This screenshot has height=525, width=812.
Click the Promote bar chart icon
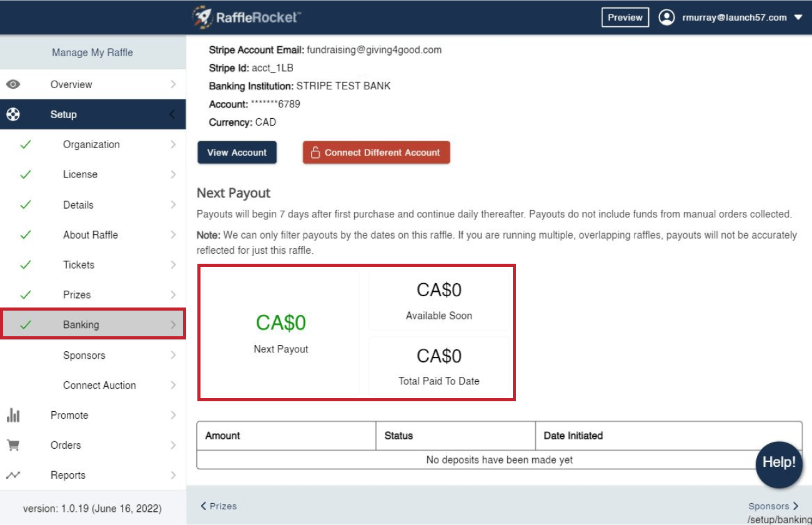click(x=13, y=415)
